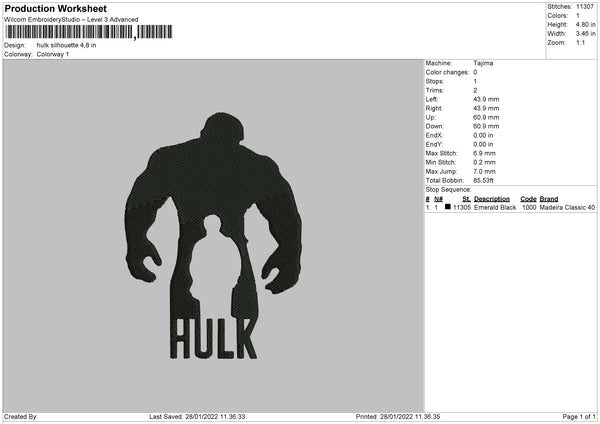Click the Min Stitch value 0.2 mm

click(484, 162)
